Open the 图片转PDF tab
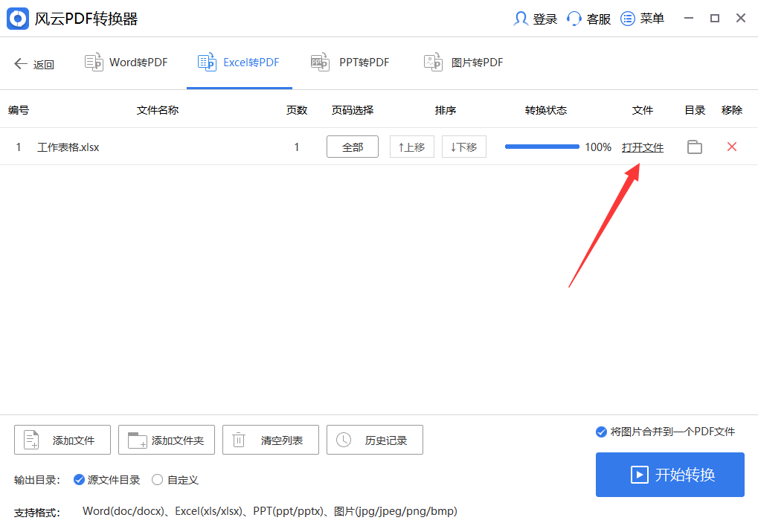The image size is (758, 532). coord(463,63)
